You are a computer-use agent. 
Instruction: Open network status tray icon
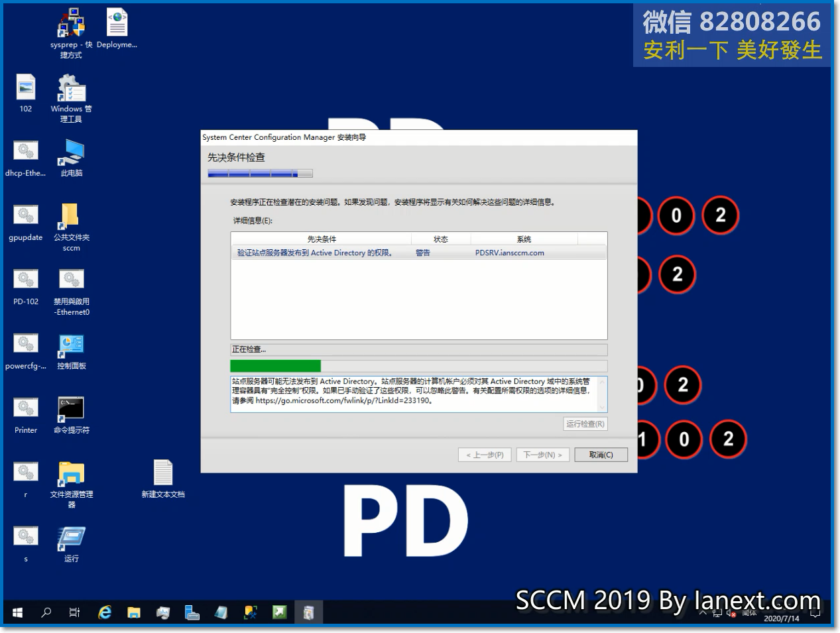pos(717,613)
